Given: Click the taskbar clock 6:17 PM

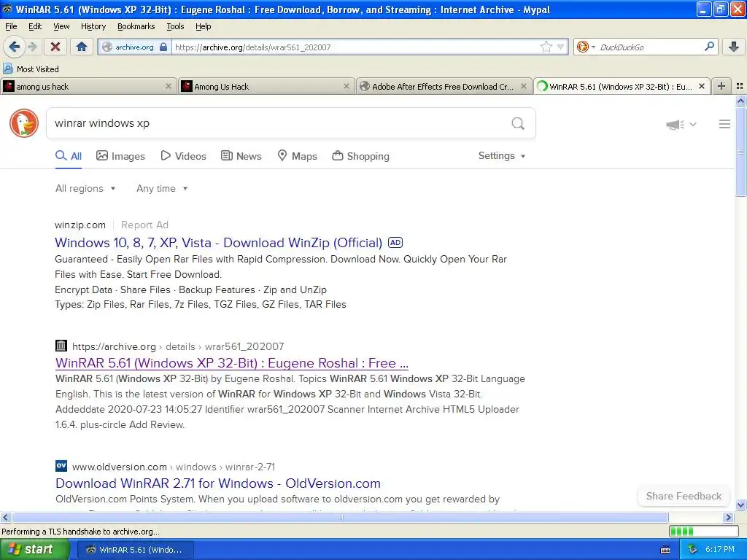Looking at the screenshot, I should point(720,549).
